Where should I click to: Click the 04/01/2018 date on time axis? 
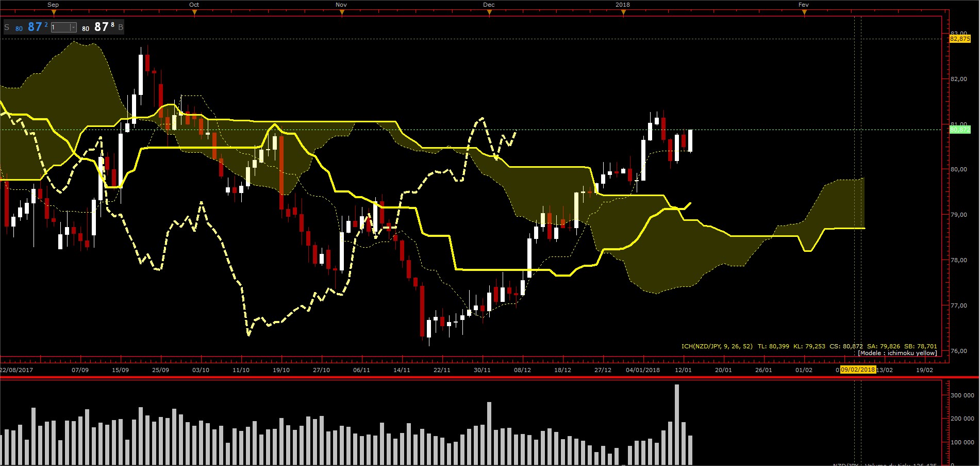pyautogui.click(x=643, y=370)
